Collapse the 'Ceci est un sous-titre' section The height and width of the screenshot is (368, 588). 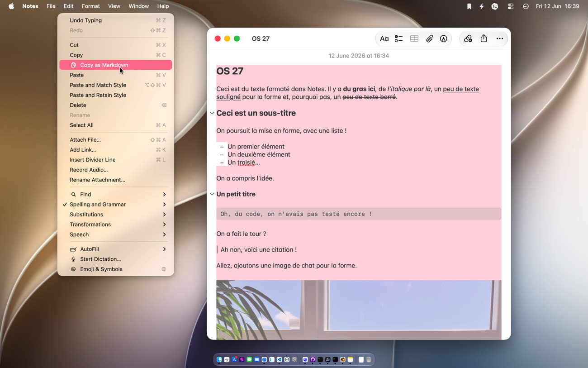tap(212, 113)
